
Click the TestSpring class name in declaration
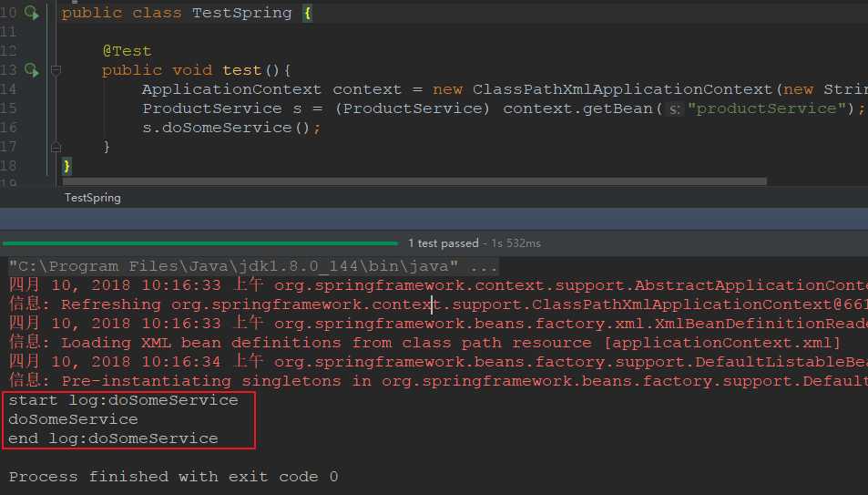pos(242,13)
